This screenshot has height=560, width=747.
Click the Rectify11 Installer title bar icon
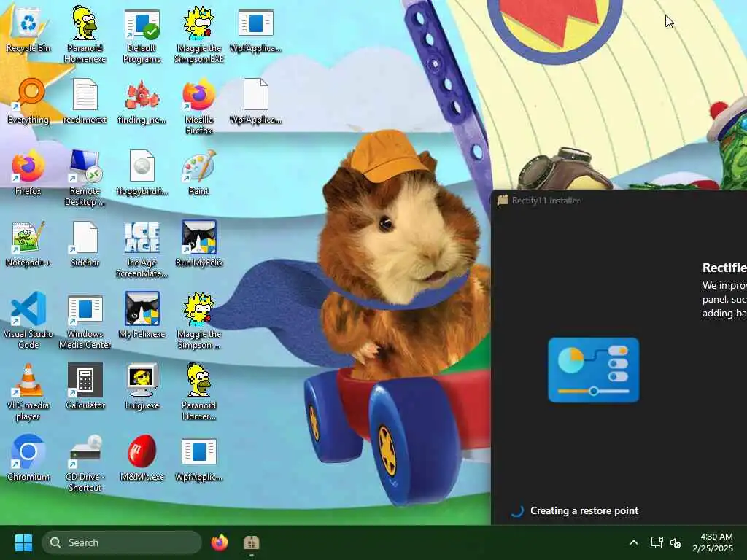502,200
